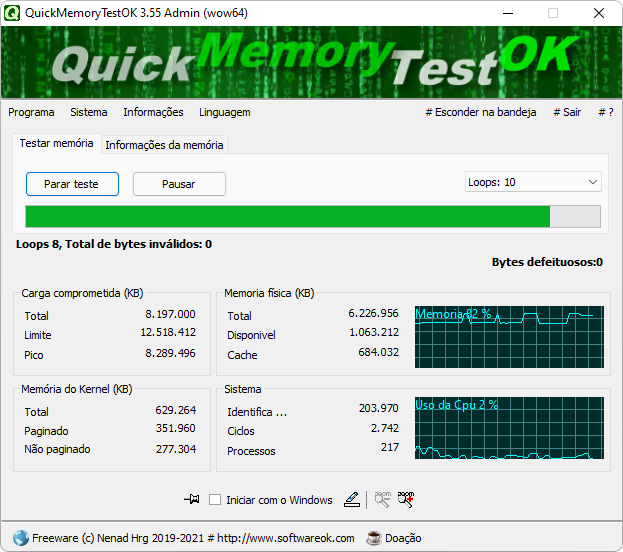Click the Uso da Cpu 2 % graph

click(509, 428)
